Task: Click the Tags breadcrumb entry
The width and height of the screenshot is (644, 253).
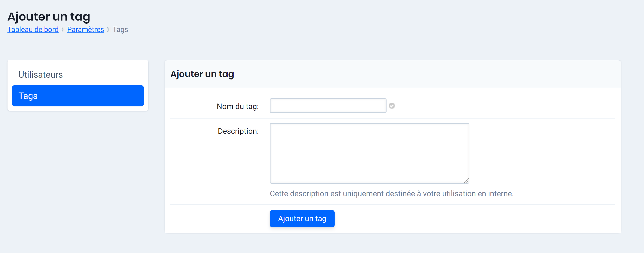Action: pos(120,29)
